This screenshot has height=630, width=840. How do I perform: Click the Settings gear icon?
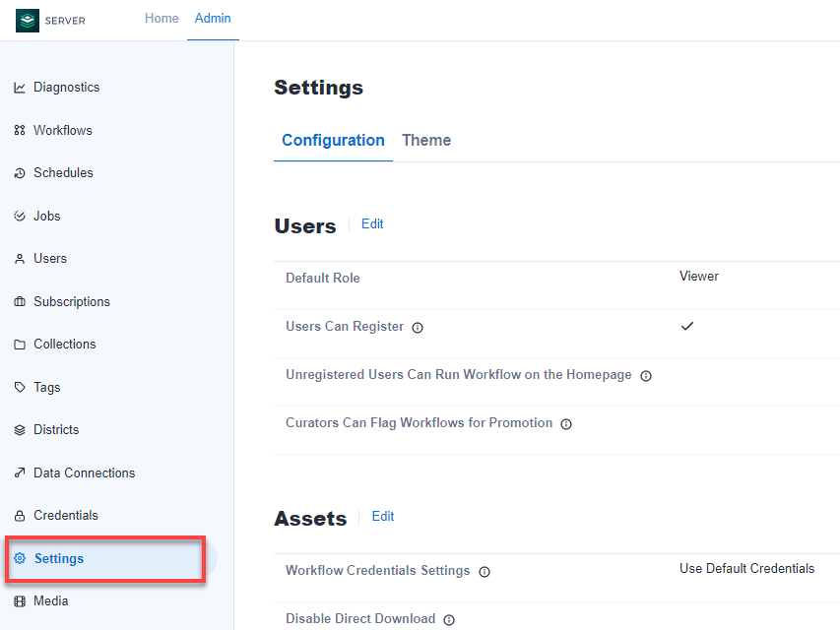point(20,558)
